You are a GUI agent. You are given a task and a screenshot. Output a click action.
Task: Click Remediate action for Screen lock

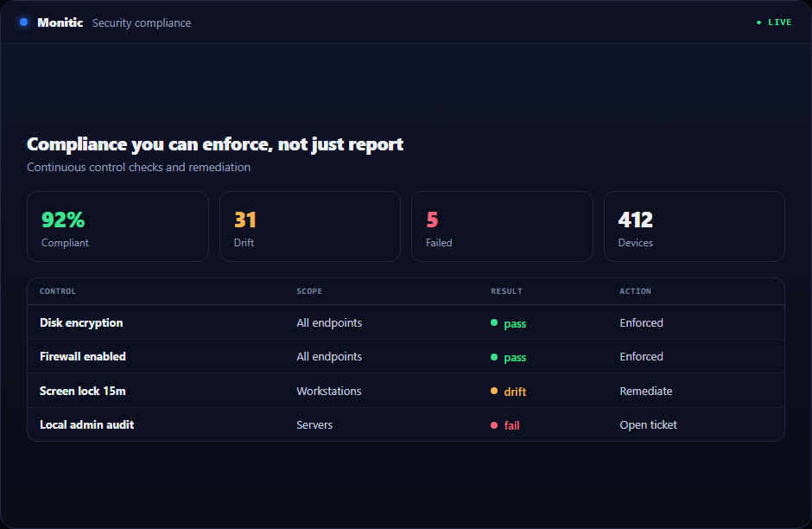coord(646,392)
